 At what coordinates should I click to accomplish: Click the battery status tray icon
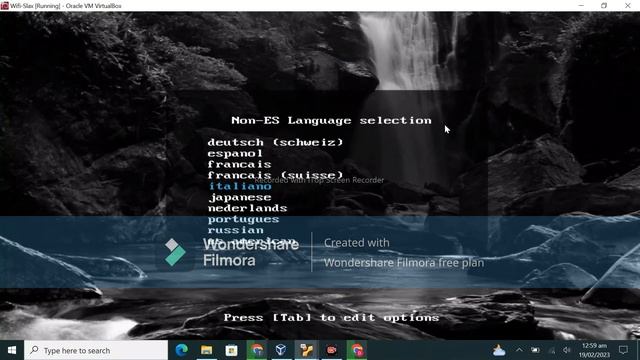(535, 350)
